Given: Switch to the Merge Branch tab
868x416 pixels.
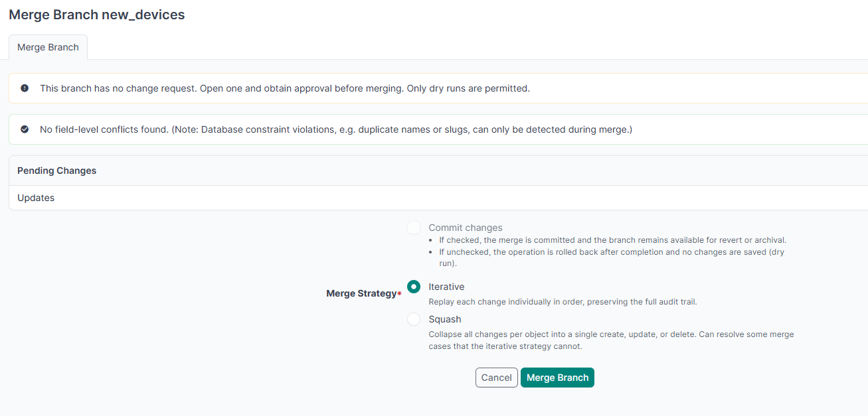Looking at the screenshot, I should [x=48, y=47].
